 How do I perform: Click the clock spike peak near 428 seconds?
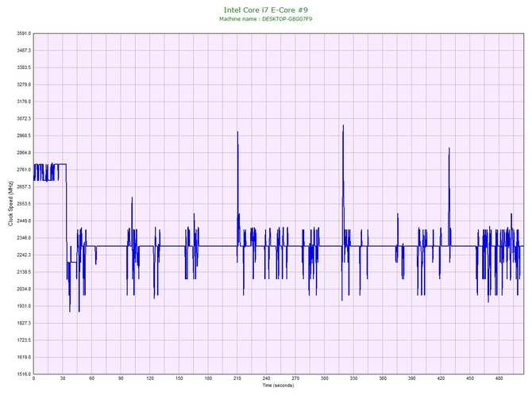449,148
